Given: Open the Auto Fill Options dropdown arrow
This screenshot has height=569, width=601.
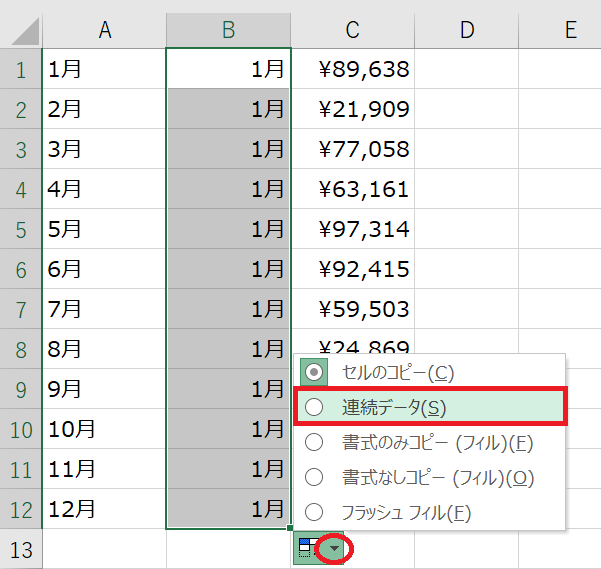Looking at the screenshot, I should [335, 549].
